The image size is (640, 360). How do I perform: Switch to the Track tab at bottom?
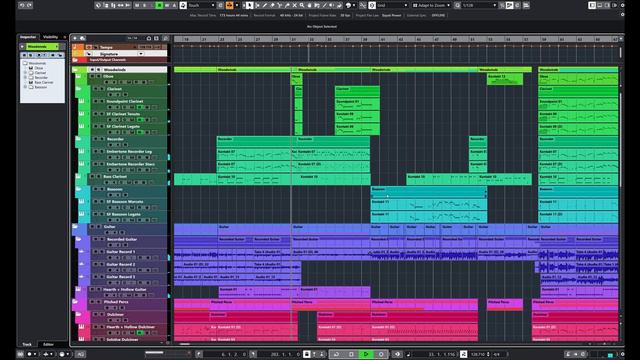pyautogui.click(x=27, y=344)
